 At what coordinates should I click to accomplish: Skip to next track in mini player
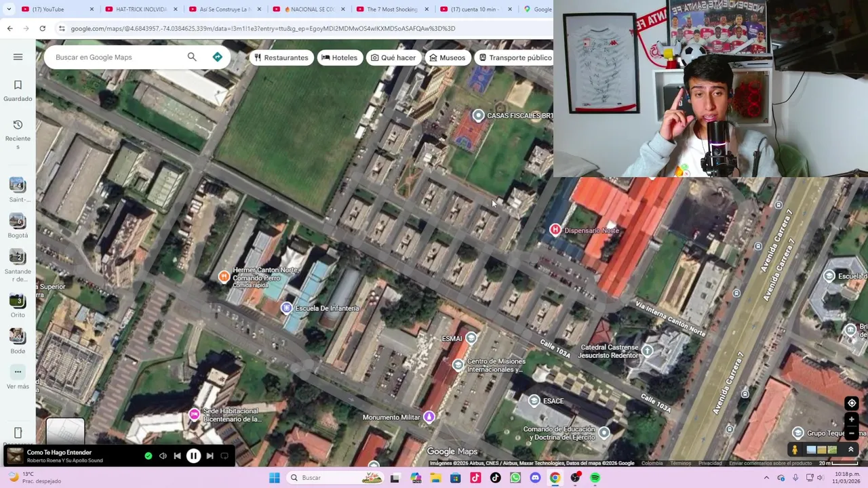pos(210,456)
